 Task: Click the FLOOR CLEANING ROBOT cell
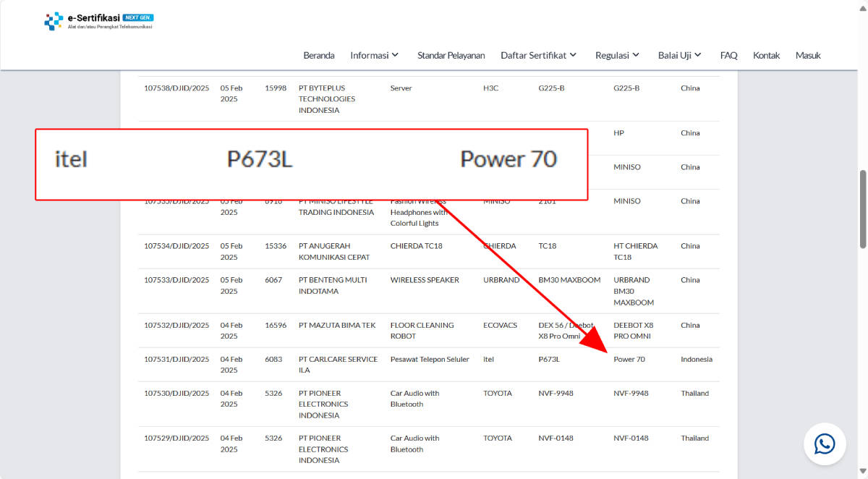click(422, 331)
